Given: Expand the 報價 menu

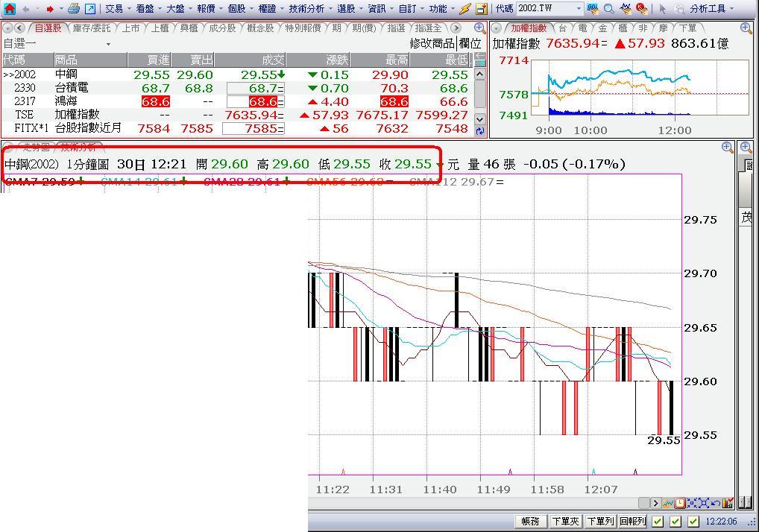Looking at the screenshot, I should [x=209, y=9].
